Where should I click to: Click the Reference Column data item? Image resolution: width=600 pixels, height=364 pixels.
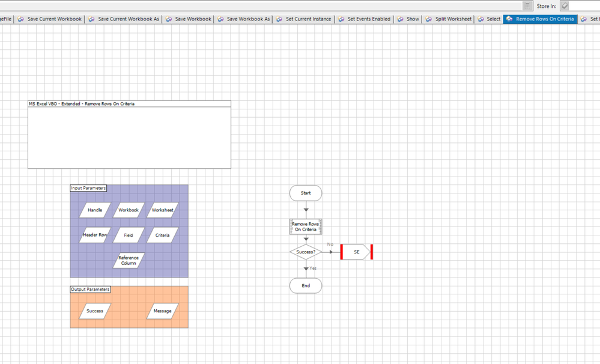coord(129,261)
